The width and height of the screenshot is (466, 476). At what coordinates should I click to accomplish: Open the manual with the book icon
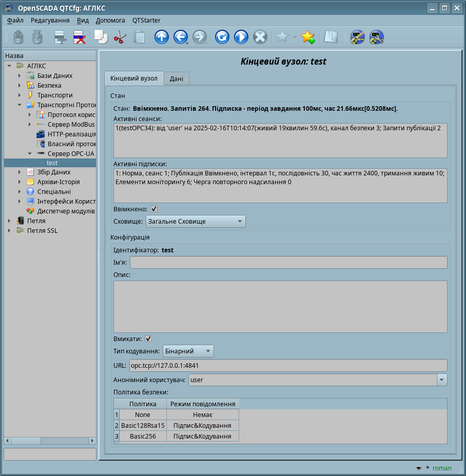click(330, 37)
